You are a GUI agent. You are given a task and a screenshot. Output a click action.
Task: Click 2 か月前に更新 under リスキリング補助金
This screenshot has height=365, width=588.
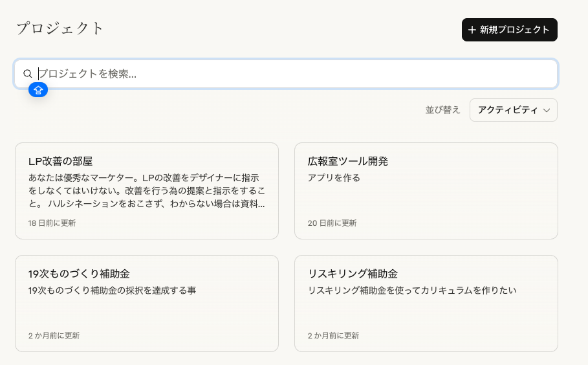(x=333, y=336)
